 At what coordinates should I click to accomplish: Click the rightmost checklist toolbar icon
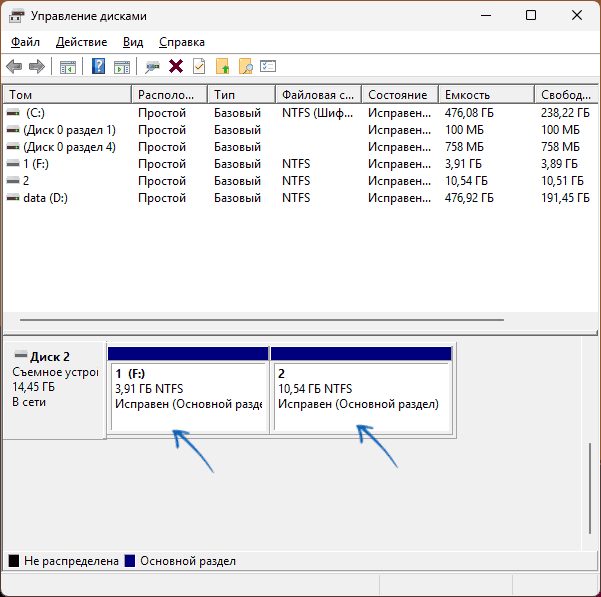point(268,67)
